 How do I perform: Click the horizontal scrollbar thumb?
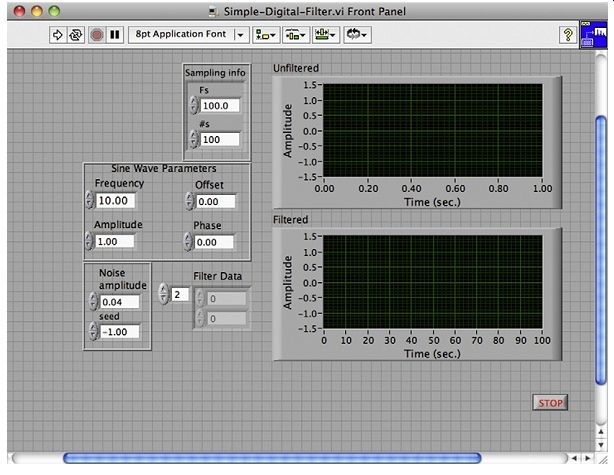272,458
